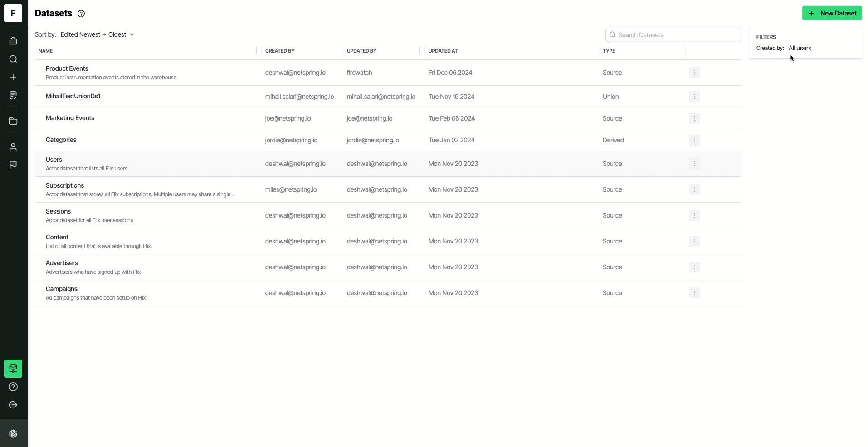Click the NAME column header

coord(45,51)
